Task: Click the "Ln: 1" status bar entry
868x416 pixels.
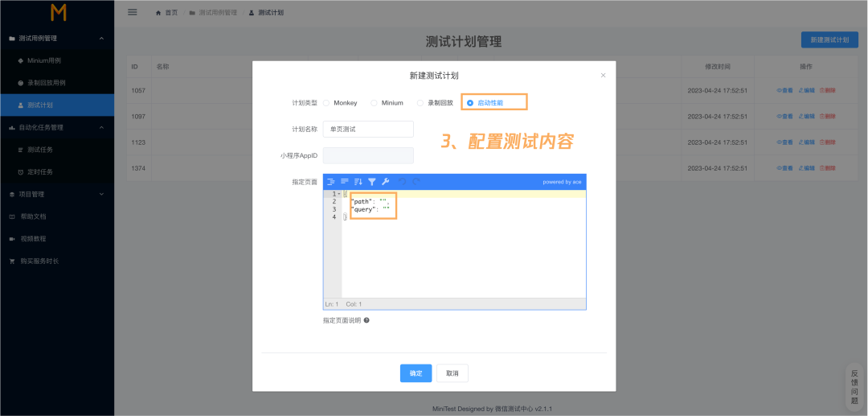Action: coord(332,304)
